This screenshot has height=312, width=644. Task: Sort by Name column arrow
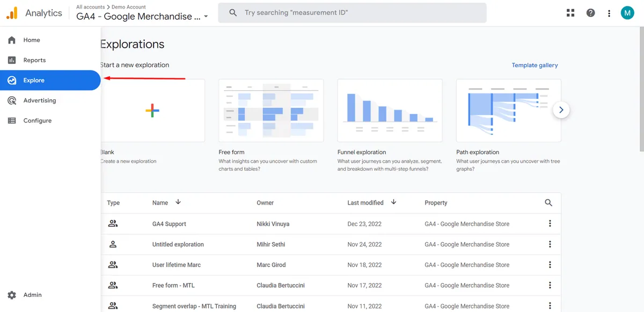coord(178,202)
